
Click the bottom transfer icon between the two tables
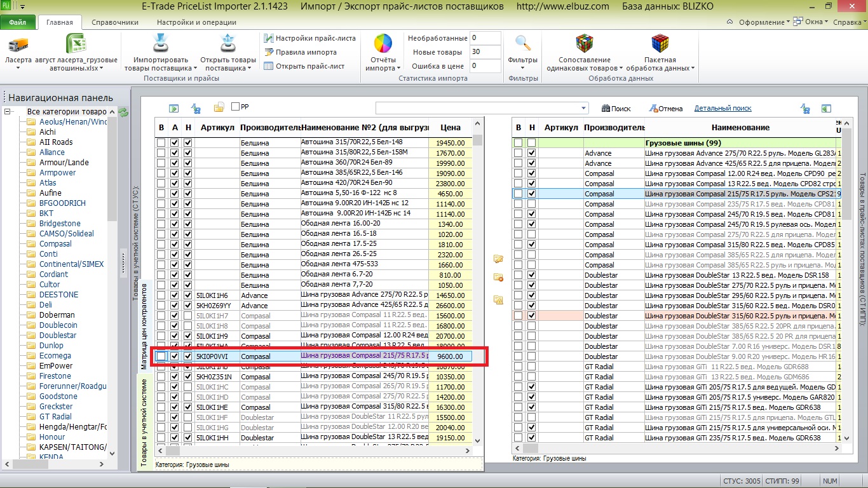(x=498, y=300)
